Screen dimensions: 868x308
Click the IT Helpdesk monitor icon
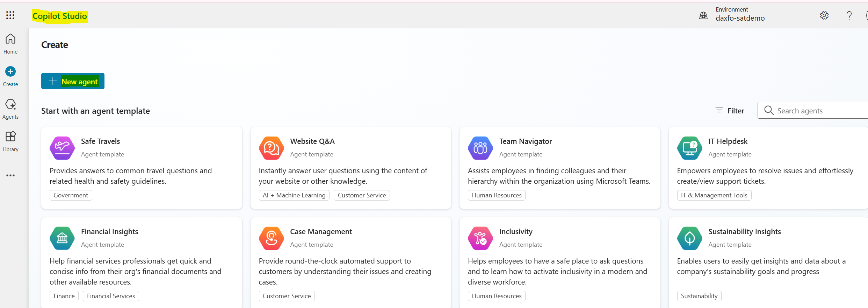tap(689, 148)
